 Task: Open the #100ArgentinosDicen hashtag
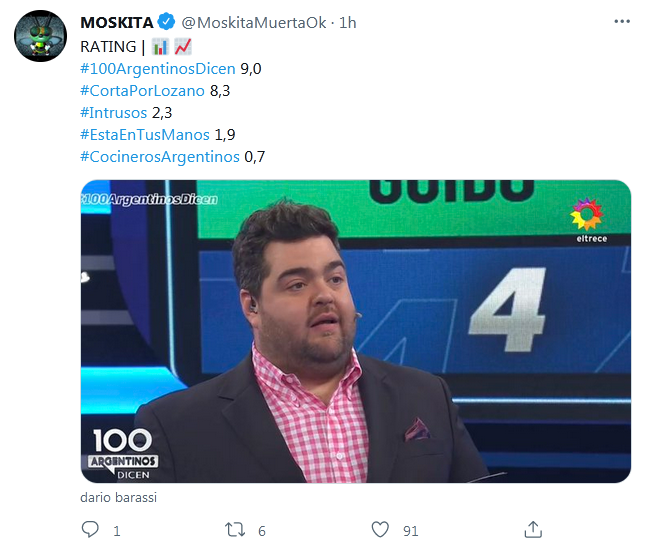tap(158, 69)
